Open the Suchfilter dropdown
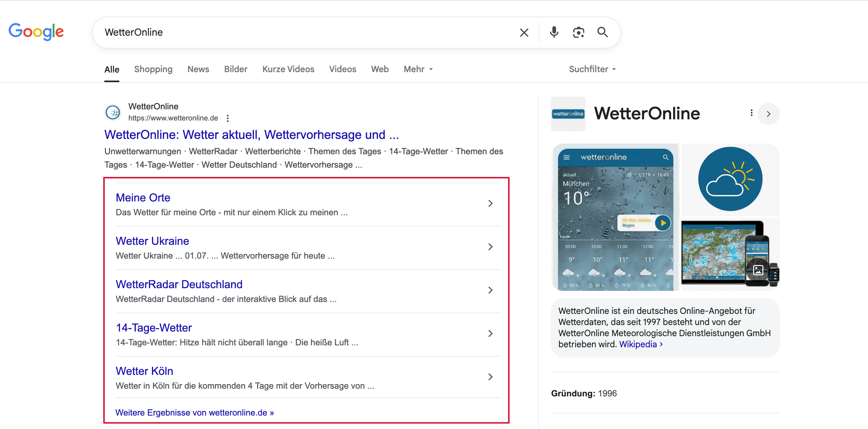Image resolution: width=868 pixels, height=429 pixels. [592, 69]
